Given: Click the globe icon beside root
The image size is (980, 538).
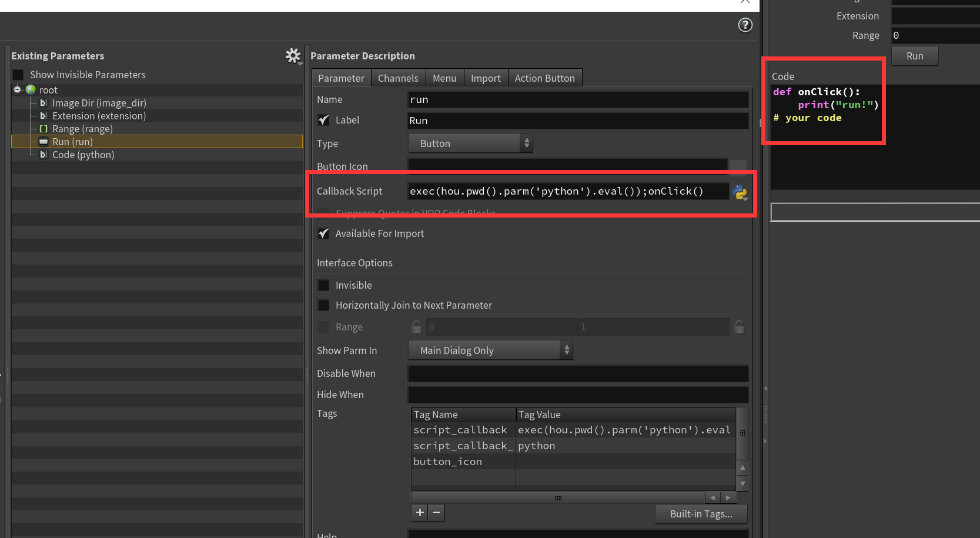Looking at the screenshot, I should click(30, 89).
